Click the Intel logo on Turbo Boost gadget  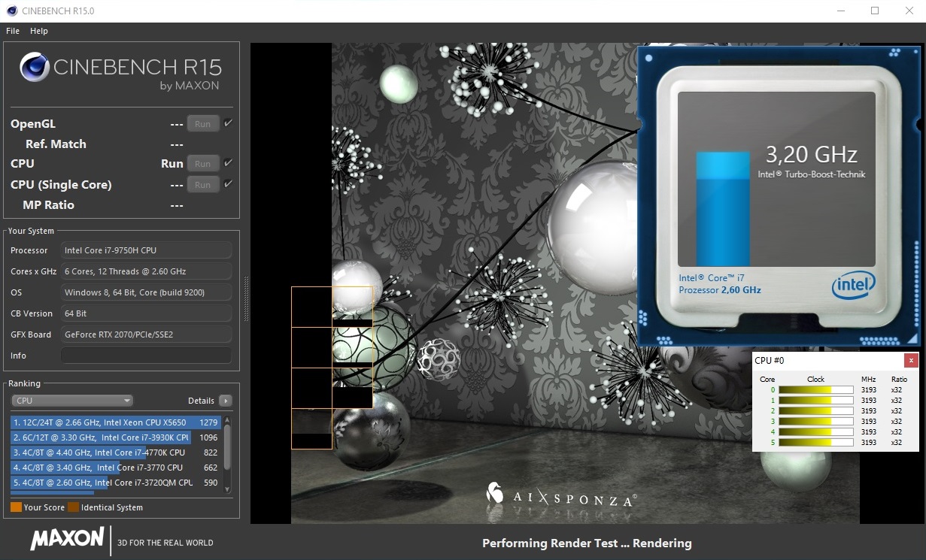coord(854,285)
